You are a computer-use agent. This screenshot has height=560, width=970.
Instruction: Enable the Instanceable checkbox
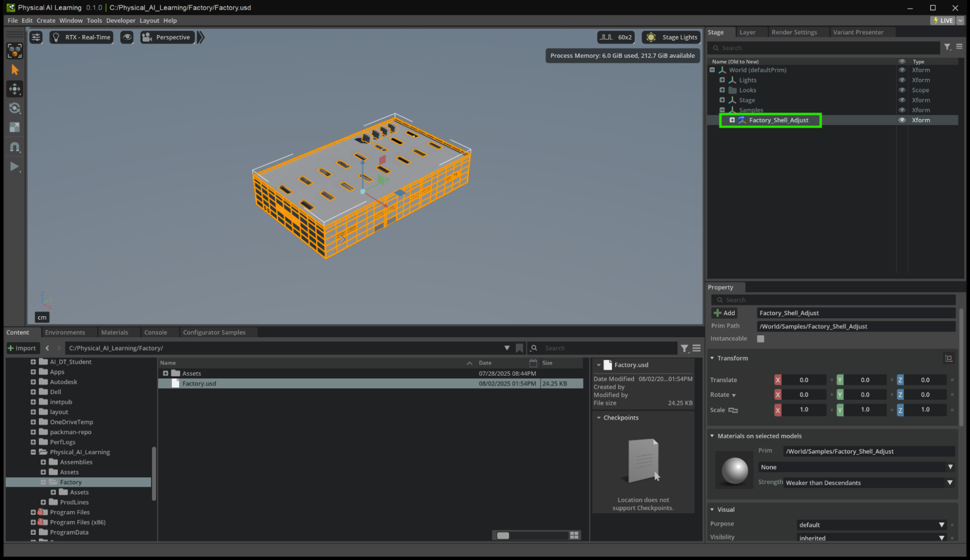coord(760,339)
